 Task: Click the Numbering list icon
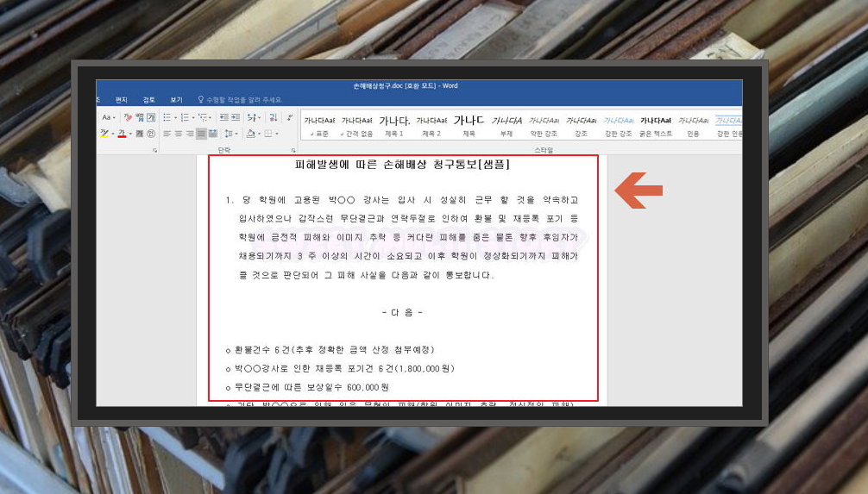[x=185, y=117]
